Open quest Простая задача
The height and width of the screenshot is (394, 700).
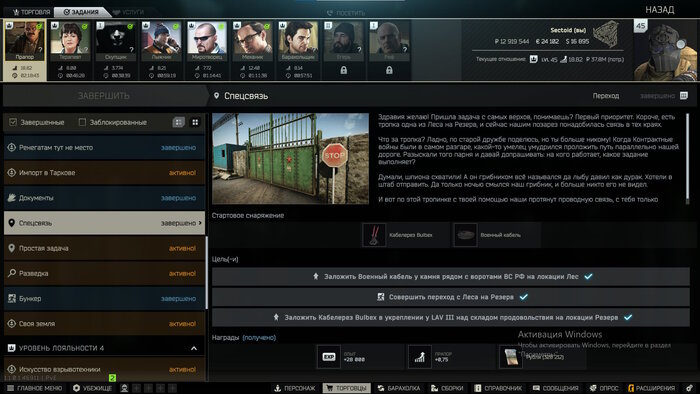click(x=104, y=248)
